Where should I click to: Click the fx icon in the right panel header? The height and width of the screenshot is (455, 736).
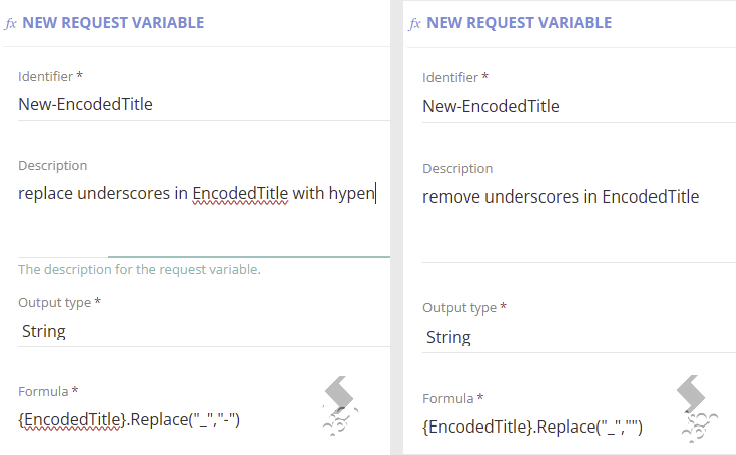click(414, 23)
